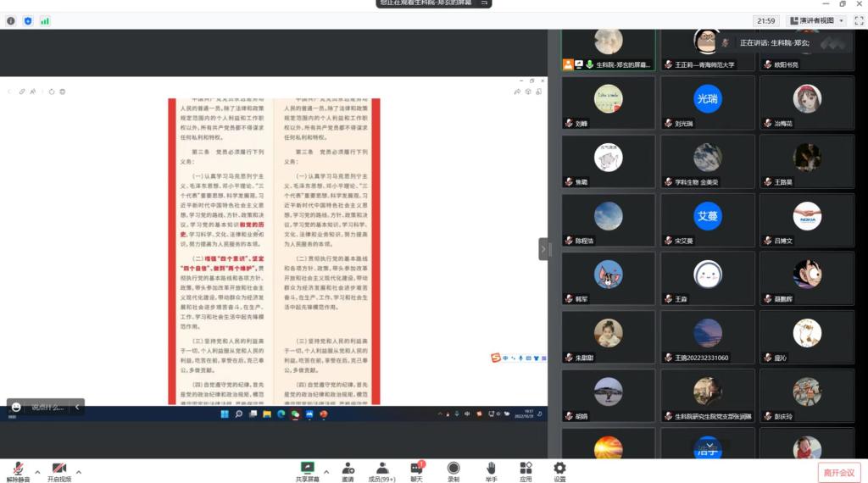
Task: Click the red 离开会议 leave meeting button
Action: point(838,472)
